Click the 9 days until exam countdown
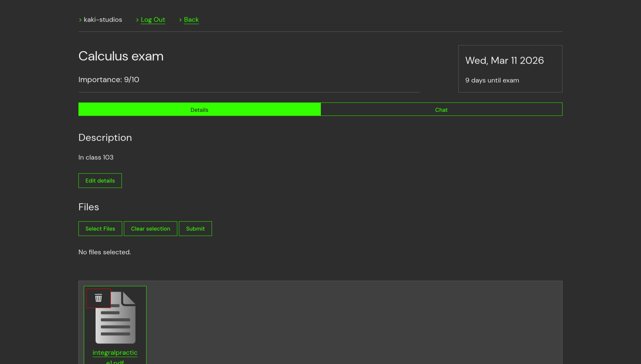The height and width of the screenshot is (364, 641). pos(492,80)
